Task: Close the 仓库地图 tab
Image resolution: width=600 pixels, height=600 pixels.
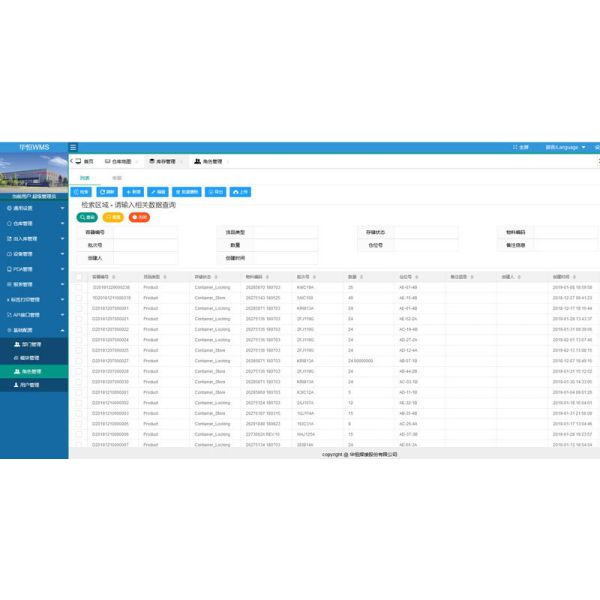Action: coord(137,162)
